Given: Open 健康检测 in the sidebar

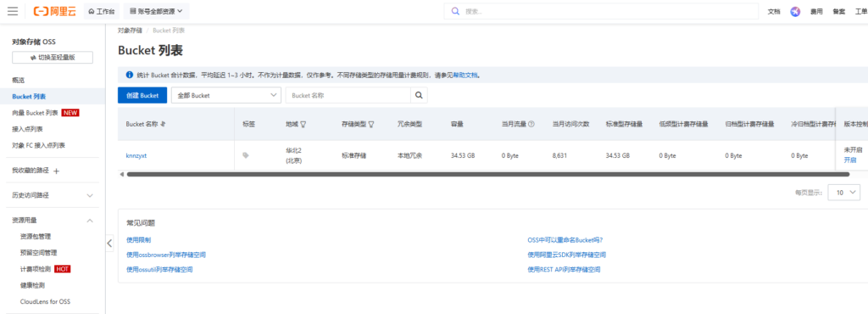Looking at the screenshot, I should [x=32, y=285].
